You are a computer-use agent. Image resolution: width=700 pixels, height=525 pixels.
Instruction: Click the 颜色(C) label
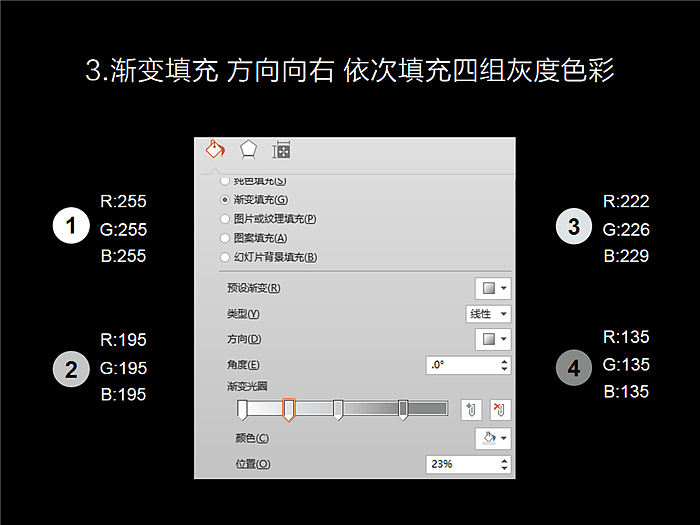pos(252,438)
